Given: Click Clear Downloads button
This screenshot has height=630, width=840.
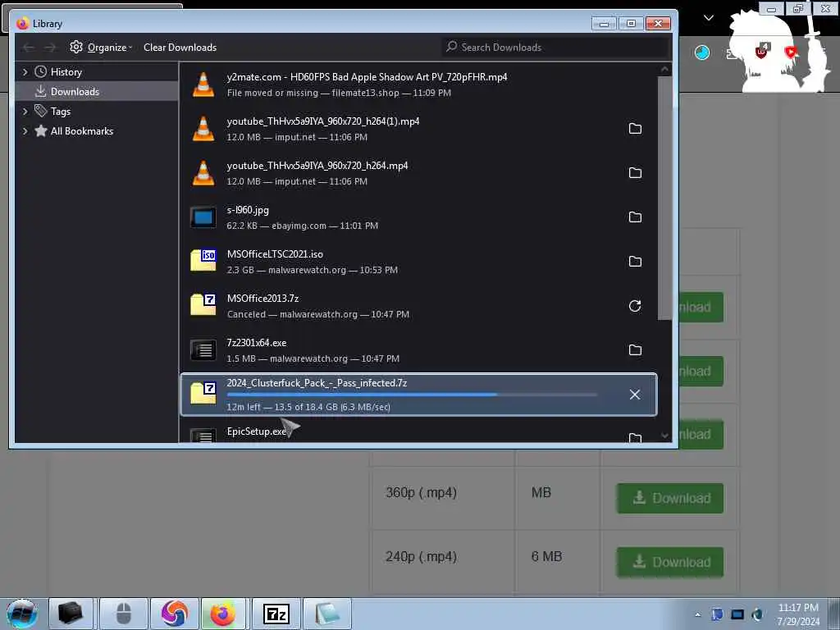Looking at the screenshot, I should pyautogui.click(x=180, y=47).
